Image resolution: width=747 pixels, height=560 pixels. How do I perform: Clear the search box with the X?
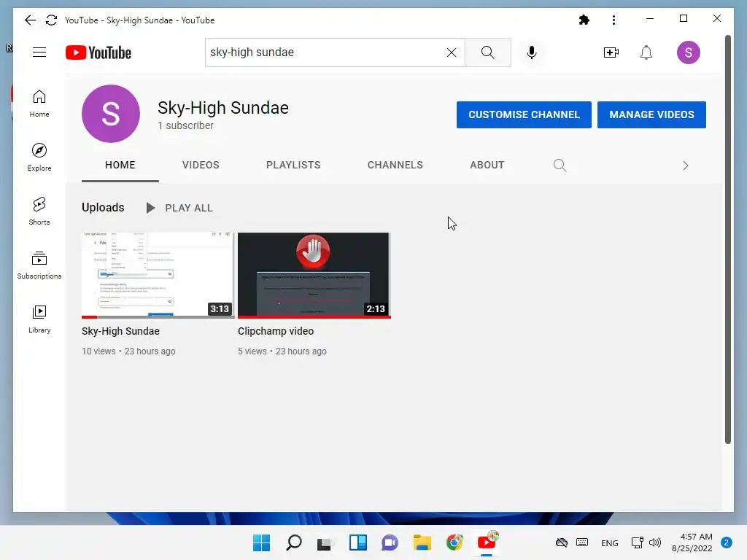click(x=452, y=52)
